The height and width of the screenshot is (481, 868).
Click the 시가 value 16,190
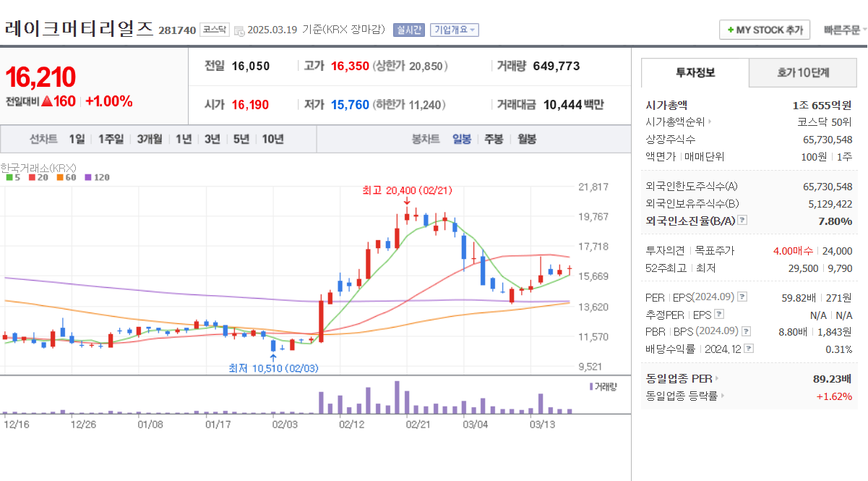click(250, 105)
